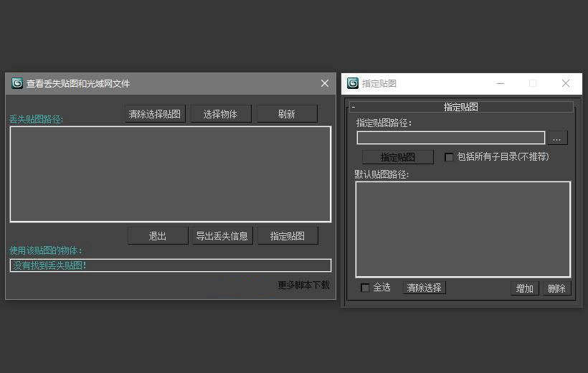Click the 导出丢失信息 export button
588x373 pixels.
222,236
